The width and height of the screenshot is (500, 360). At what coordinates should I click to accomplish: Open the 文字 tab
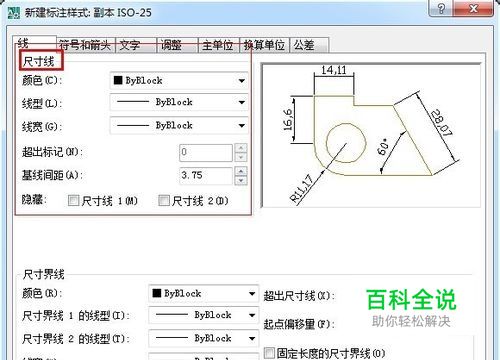point(136,45)
